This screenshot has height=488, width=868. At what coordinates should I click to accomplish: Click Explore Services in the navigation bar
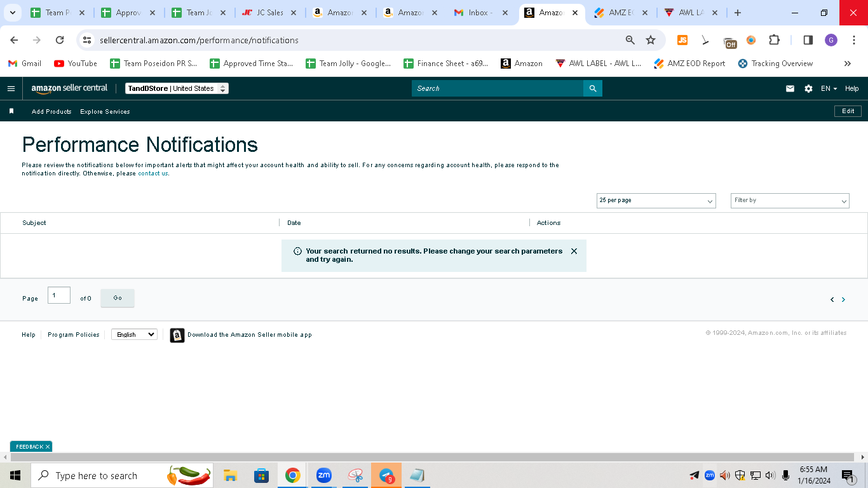click(x=105, y=111)
